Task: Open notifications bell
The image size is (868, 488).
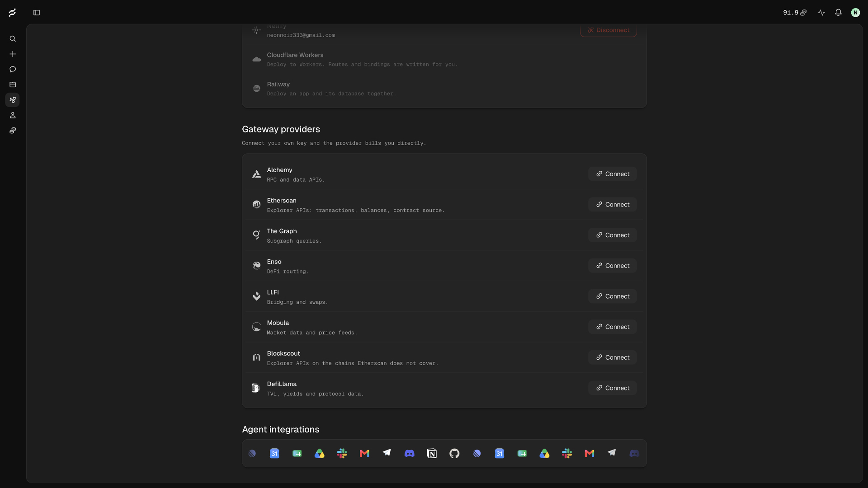Action: (x=838, y=13)
